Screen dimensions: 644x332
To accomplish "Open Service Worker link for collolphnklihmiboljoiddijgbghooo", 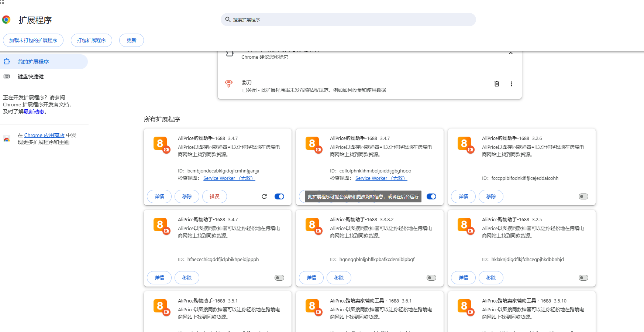I will click(381, 178).
